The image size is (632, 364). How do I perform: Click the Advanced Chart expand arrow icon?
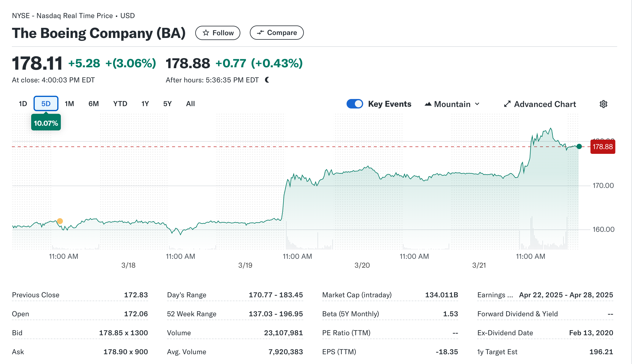(507, 104)
